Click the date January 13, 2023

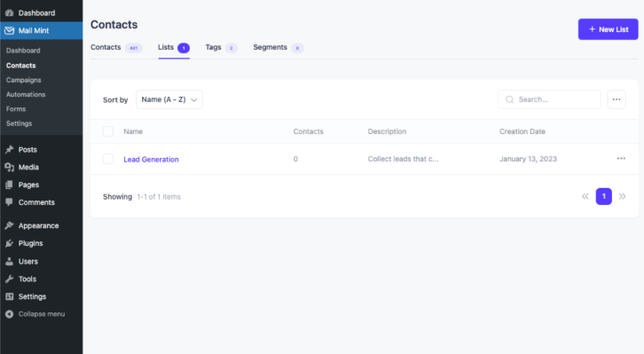point(528,159)
